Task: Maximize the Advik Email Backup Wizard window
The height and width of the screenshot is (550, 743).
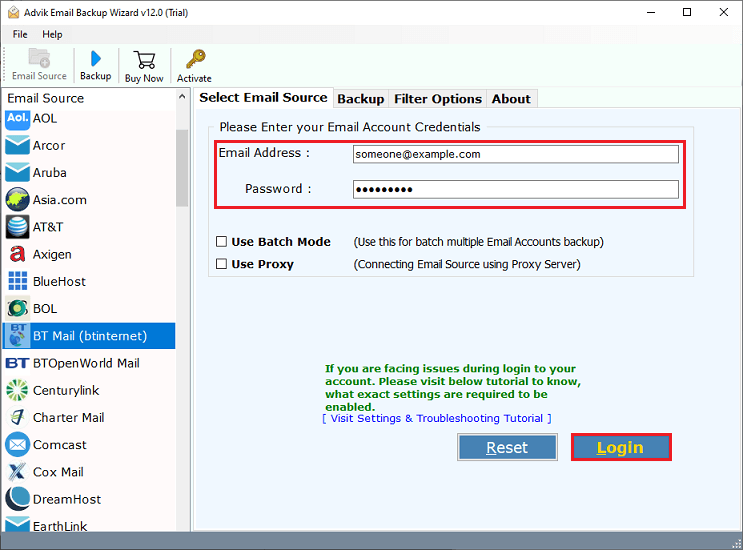Action: point(687,12)
